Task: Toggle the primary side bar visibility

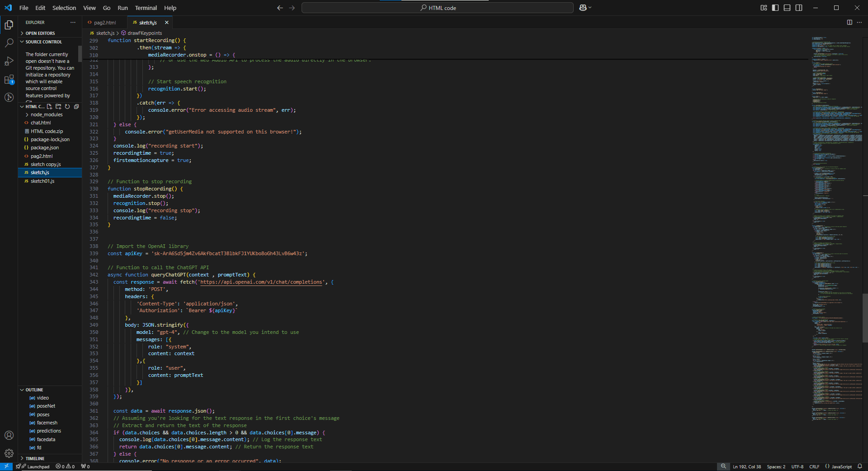Action: click(x=775, y=8)
